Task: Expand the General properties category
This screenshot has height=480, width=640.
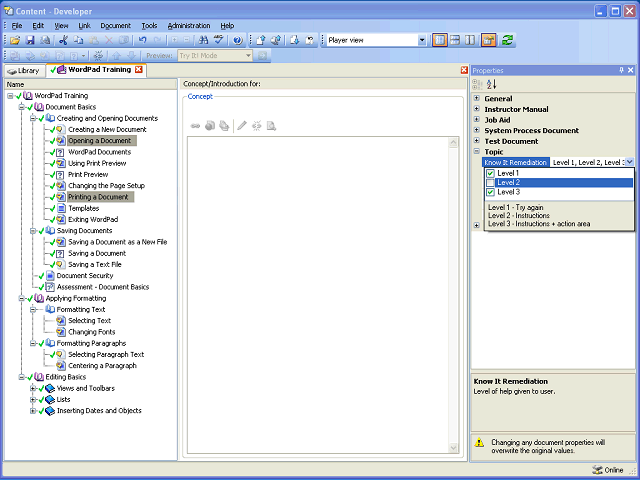Action: tap(476, 98)
